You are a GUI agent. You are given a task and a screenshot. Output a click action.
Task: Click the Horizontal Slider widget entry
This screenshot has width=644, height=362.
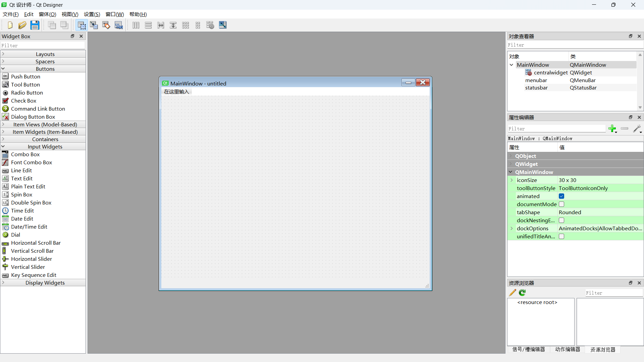(x=32, y=259)
